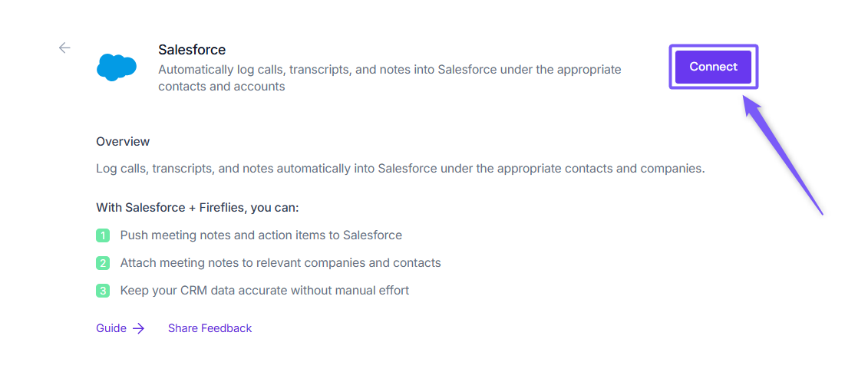Click "Keep your CRM data accurate" text

point(265,291)
